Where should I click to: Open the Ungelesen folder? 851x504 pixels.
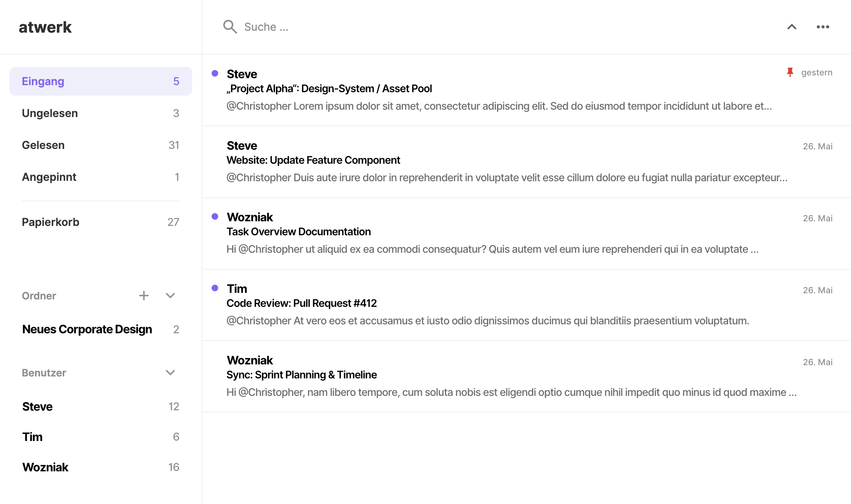point(101,113)
